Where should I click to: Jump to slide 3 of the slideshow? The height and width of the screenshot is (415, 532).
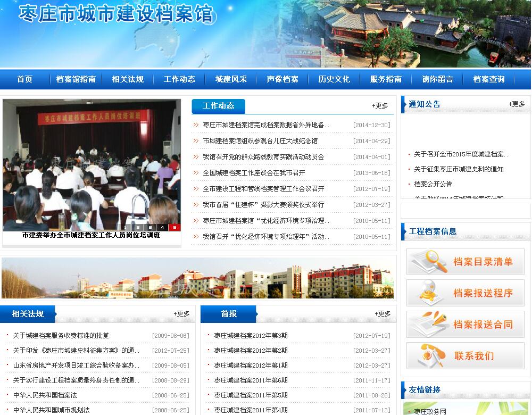click(150, 227)
